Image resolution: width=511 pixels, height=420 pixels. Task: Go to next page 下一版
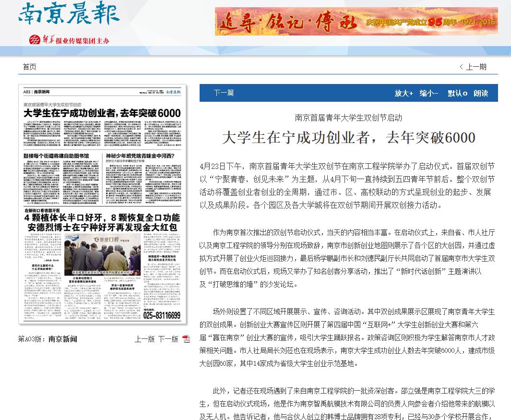click(168, 339)
